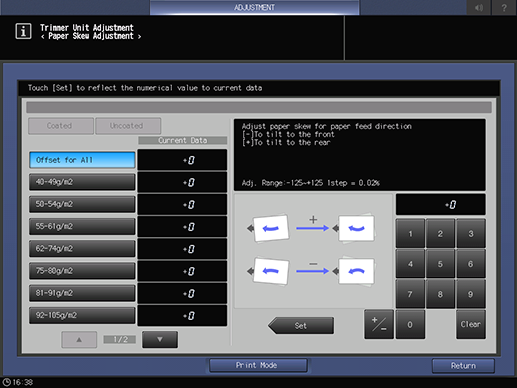This screenshot has height=388, width=517.
Task: Tap keypad digit 0
Action: (410, 324)
